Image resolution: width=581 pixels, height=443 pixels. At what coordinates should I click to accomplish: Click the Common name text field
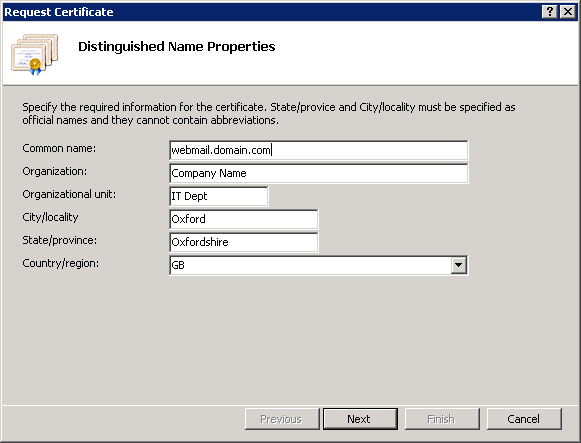click(319, 150)
